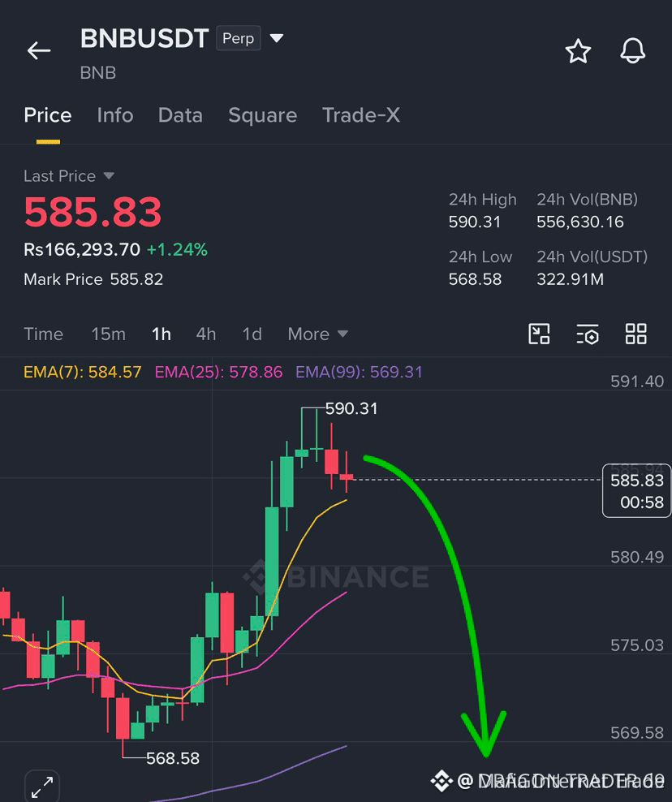Tap the 569.58 price axis label
The width and height of the screenshot is (672, 802).
637,733
